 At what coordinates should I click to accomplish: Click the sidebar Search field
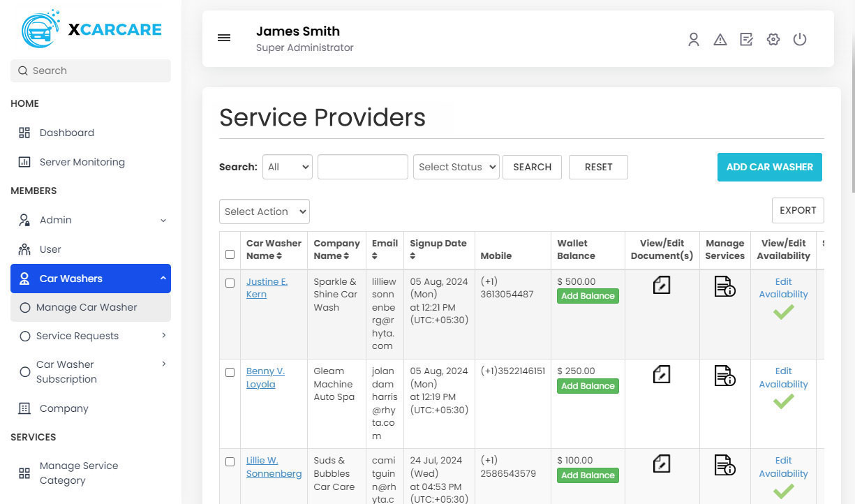click(91, 71)
